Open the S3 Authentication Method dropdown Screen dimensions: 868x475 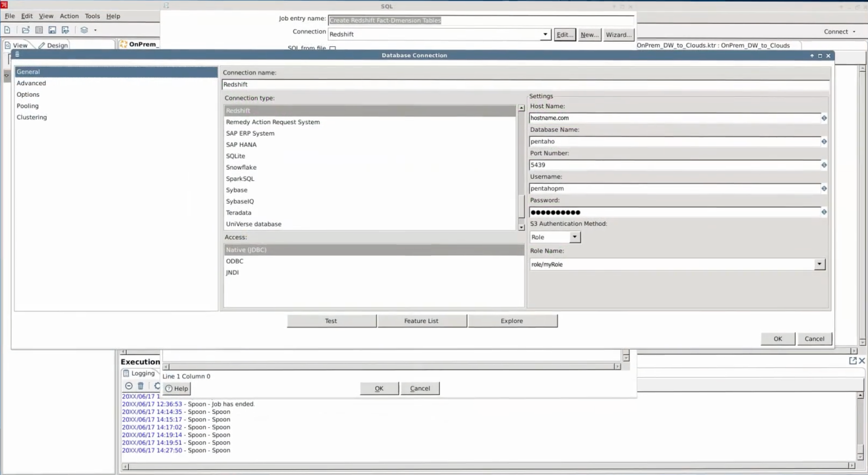pyautogui.click(x=574, y=237)
